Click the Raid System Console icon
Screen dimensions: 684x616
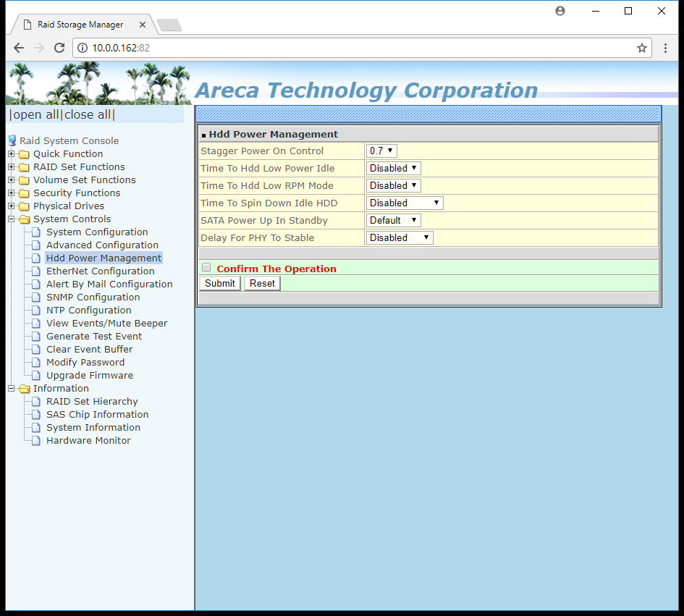pos(12,140)
